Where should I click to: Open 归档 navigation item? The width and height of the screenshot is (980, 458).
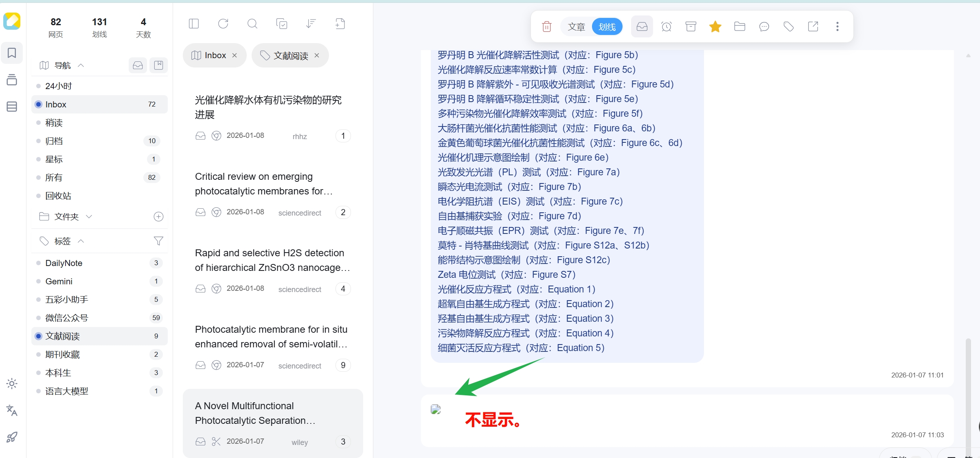(54, 141)
